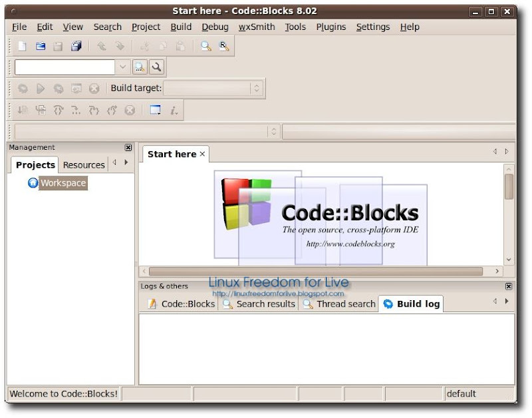
Task: Open thread search options button
Action: [156, 67]
